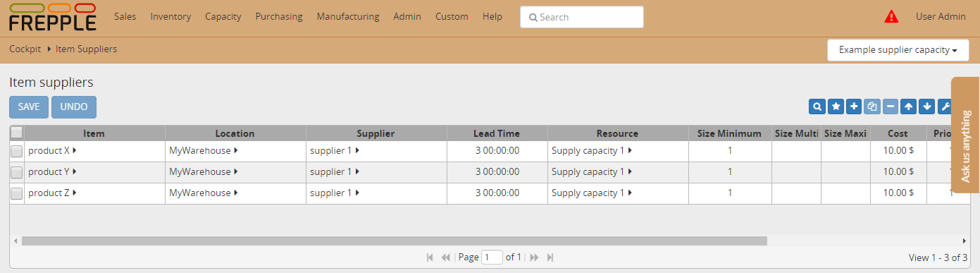Go to next page in pager
The height and width of the screenshot is (273, 980).
(x=534, y=257)
